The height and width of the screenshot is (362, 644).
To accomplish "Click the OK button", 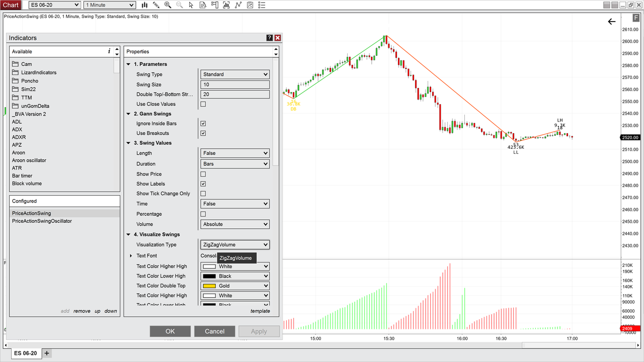I will (170, 331).
